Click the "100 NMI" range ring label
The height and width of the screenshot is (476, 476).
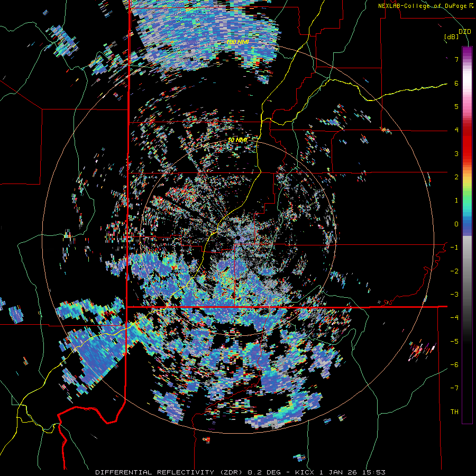237,42
